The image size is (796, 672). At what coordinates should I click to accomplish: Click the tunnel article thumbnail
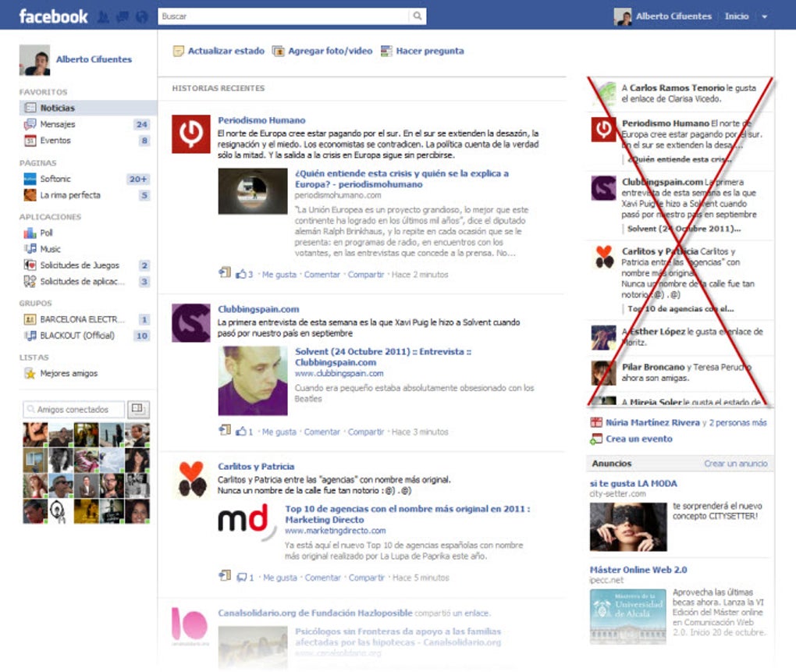point(253,191)
